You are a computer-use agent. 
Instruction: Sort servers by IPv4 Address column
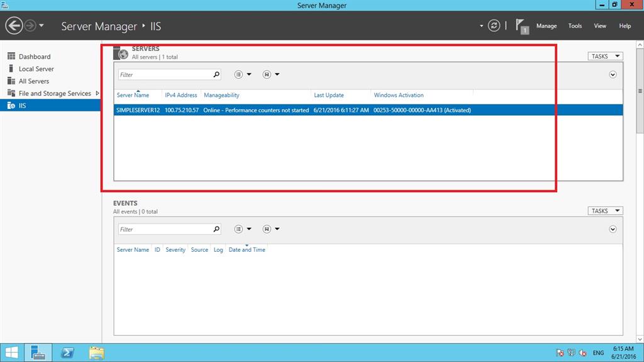point(180,95)
